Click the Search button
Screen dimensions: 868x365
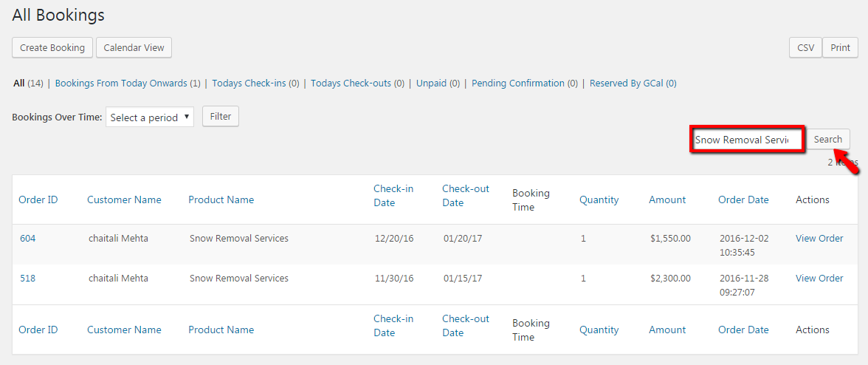coord(827,140)
